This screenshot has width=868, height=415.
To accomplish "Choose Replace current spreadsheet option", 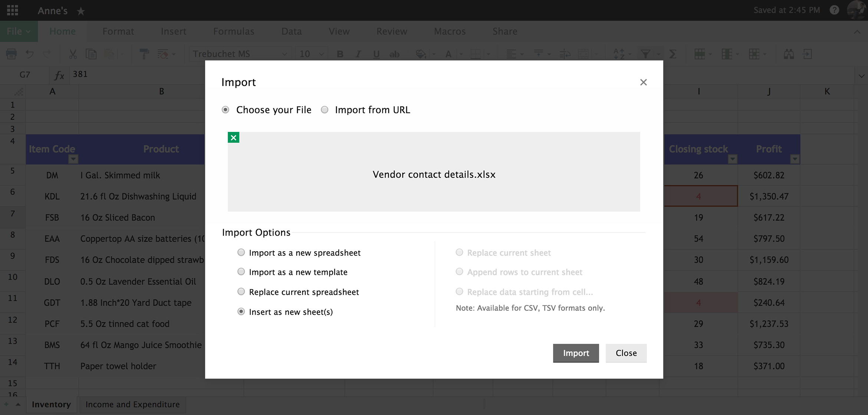I will 241,292.
